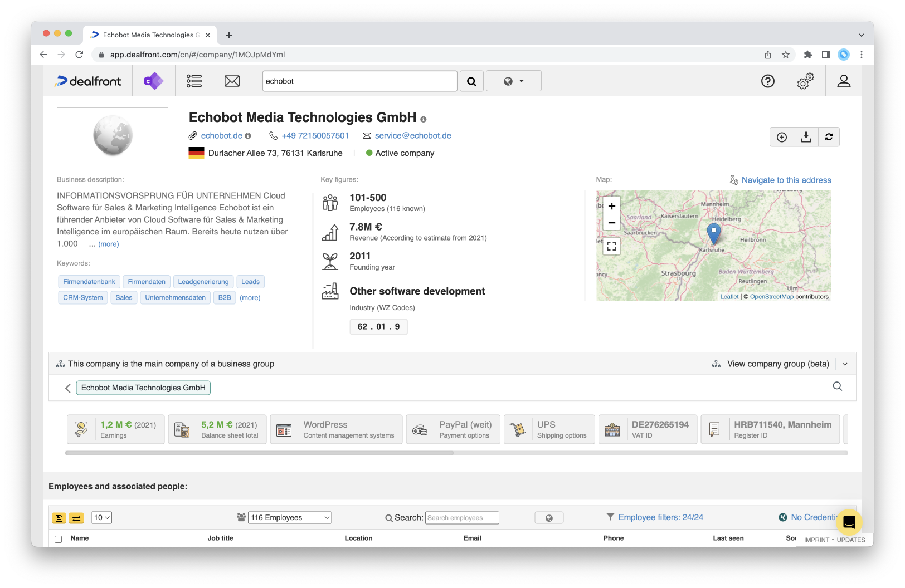
Task: Click info icon beside company name
Action: [424, 119]
